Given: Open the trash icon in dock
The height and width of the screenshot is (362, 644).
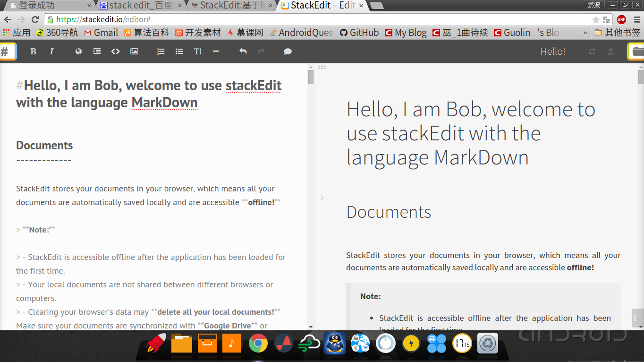Looking at the screenshot, I should 487,343.
